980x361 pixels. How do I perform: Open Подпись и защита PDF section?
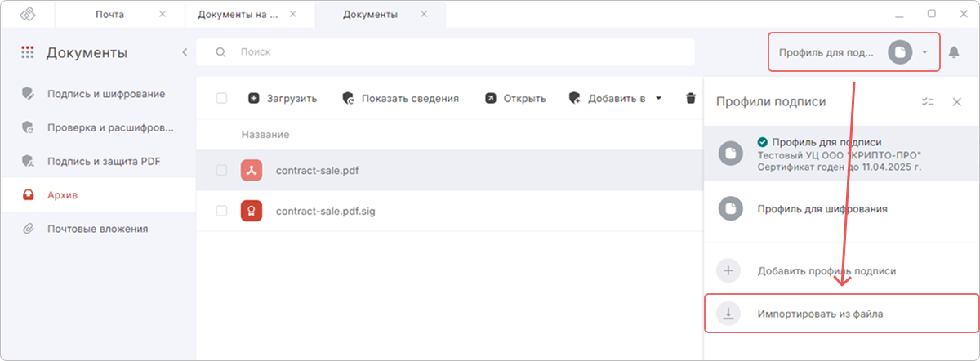(98, 161)
